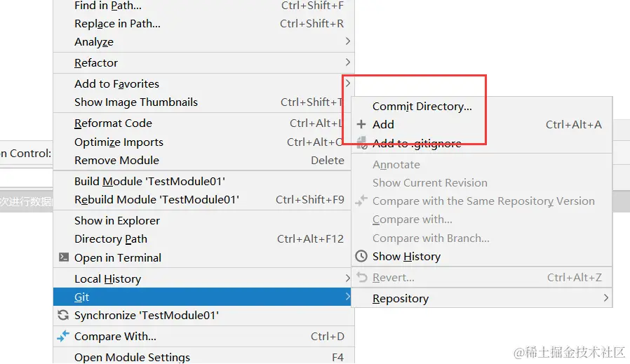Click the Ctrl+D shortcut text

(x=328, y=336)
